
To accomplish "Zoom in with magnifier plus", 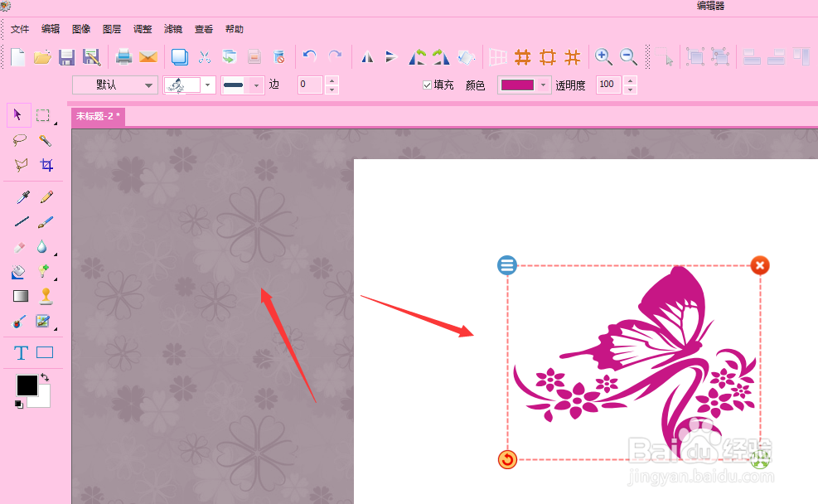I will [x=603, y=57].
